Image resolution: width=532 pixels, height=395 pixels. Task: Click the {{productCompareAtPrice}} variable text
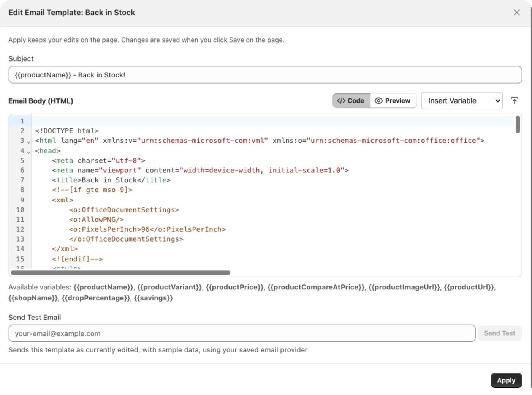coord(316,287)
